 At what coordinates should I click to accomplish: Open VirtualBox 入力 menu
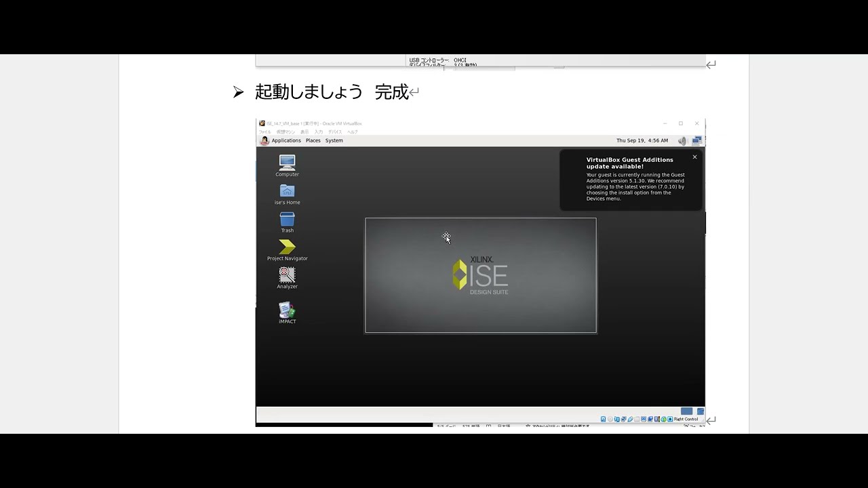319,132
